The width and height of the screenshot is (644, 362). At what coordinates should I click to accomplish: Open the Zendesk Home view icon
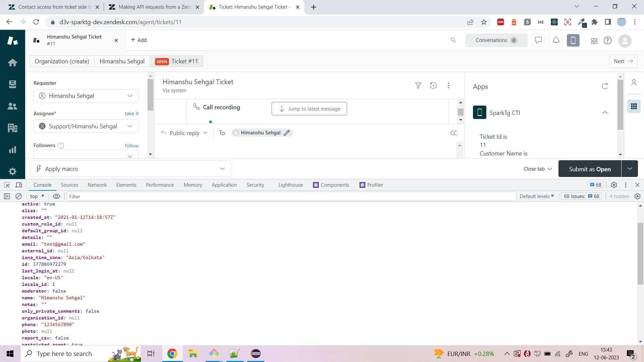tap(12, 63)
